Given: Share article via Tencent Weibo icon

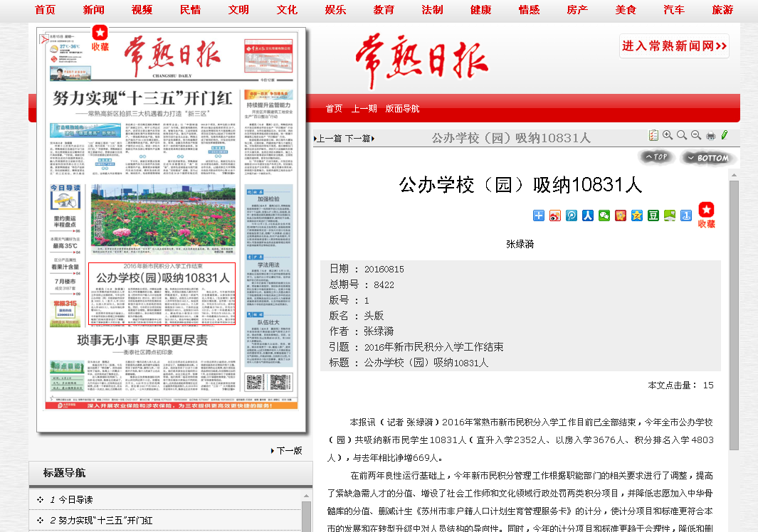Looking at the screenshot, I should coord(572,216).
